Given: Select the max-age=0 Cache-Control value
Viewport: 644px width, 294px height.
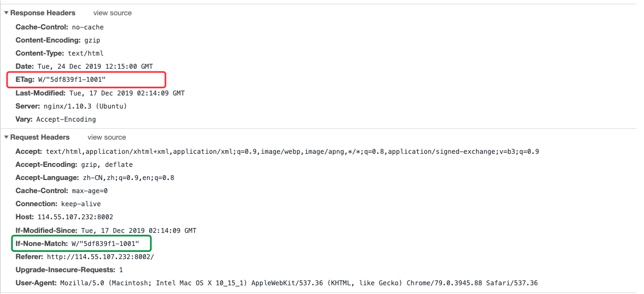Looking at the screenshot, I should (90, 191).
